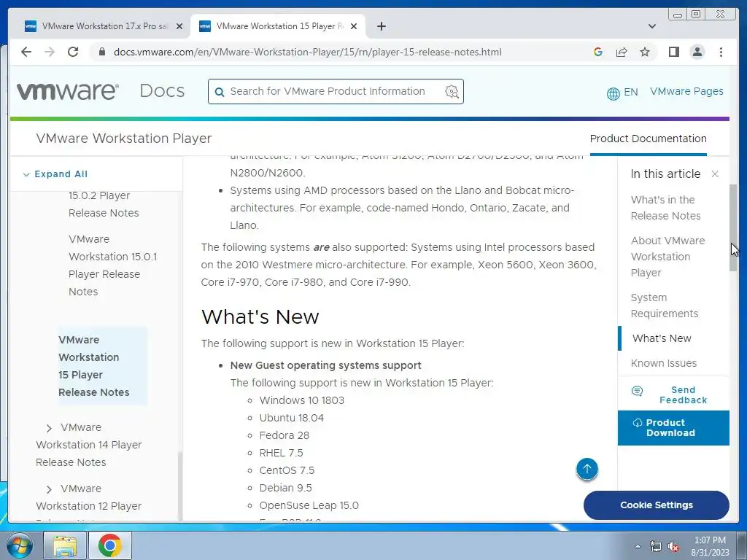The height and width of the screenshot is (560, 747).
Task: Click the CentOS 7.5 list item
Action: coord(287,470)
